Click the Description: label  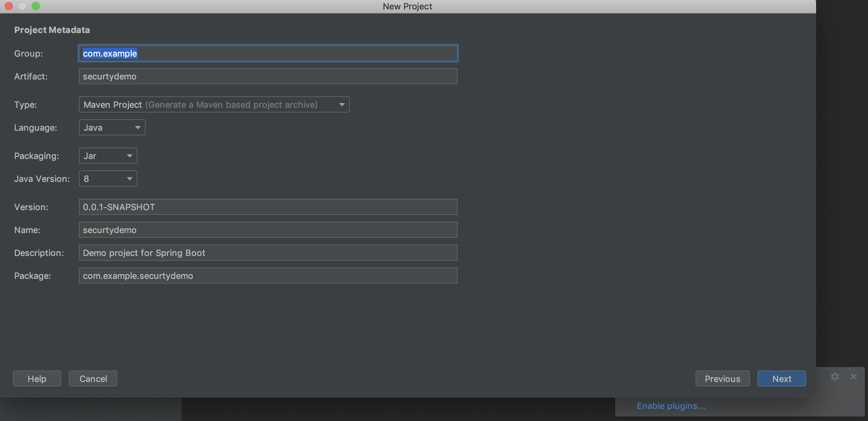click(39, 253)
